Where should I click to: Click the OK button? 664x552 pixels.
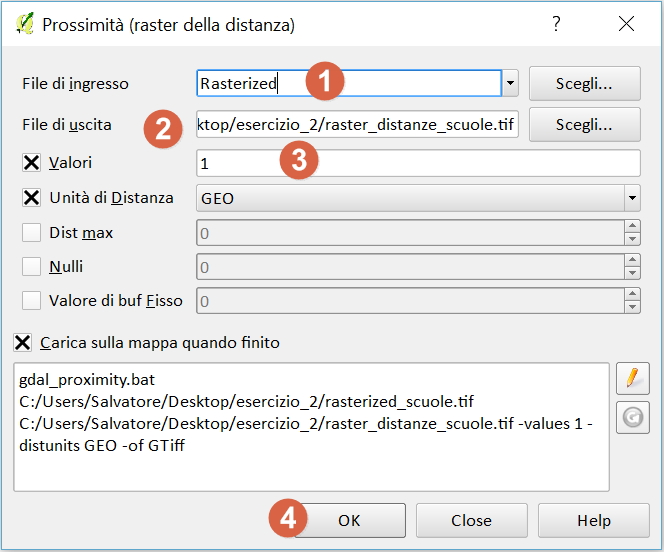pos(350,520)
